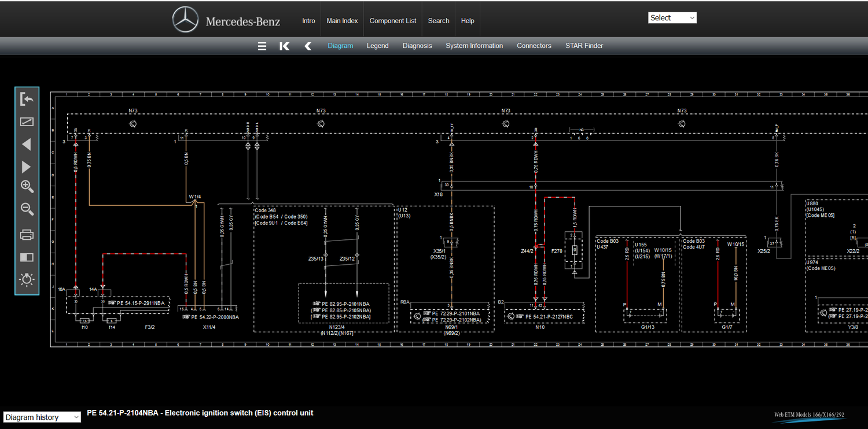Viewport: 868px width, 429px height.
Task: Follow the PE 54.15-P-2911NBA diagram link
Action: click(x=140, y=303)
